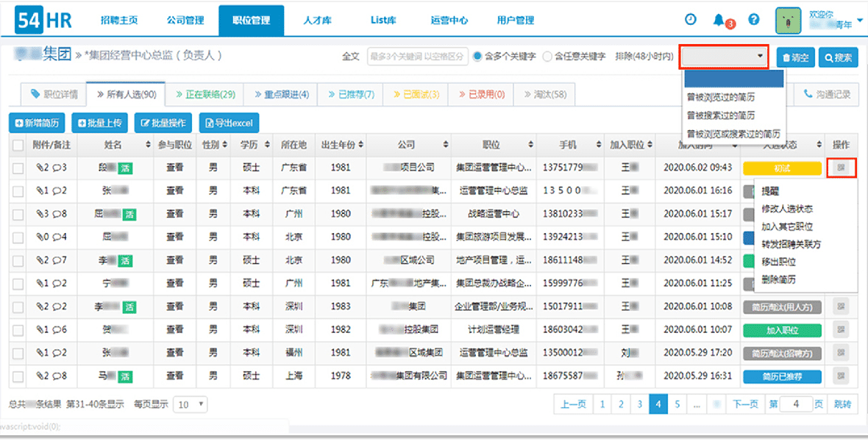Choose 删除简历 from the context menu

778,280
